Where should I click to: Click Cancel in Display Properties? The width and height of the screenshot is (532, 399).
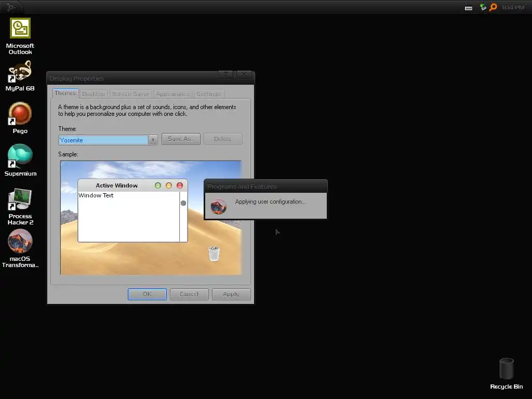[189, 294]
